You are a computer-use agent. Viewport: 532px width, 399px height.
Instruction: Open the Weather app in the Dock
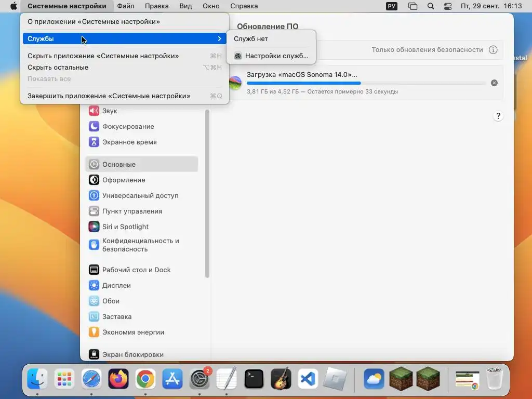374,379
